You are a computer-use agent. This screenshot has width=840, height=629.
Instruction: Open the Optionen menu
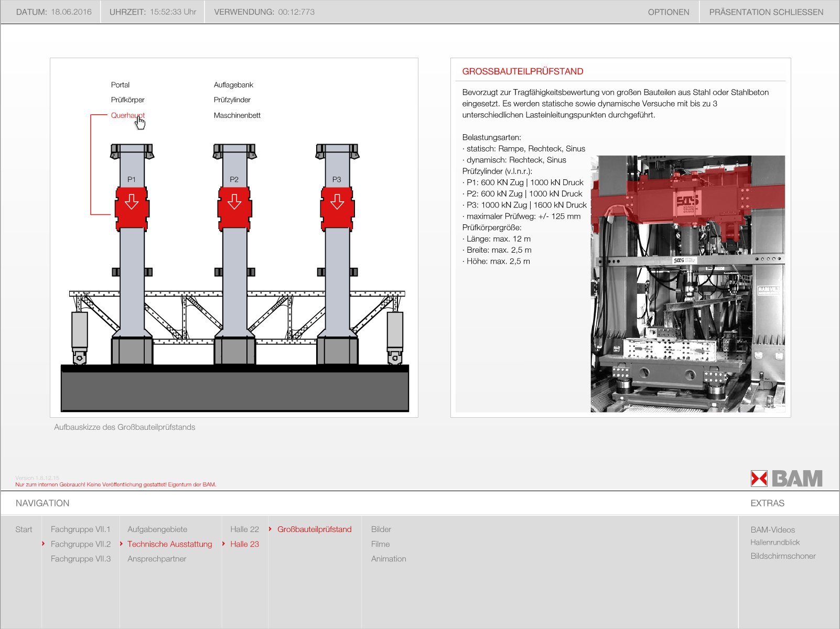pos(668,12)
